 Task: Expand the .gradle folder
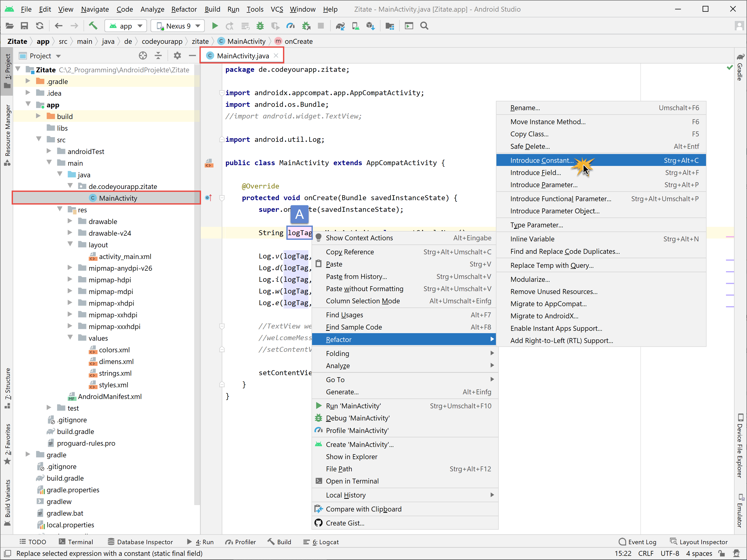coord(28,81)
